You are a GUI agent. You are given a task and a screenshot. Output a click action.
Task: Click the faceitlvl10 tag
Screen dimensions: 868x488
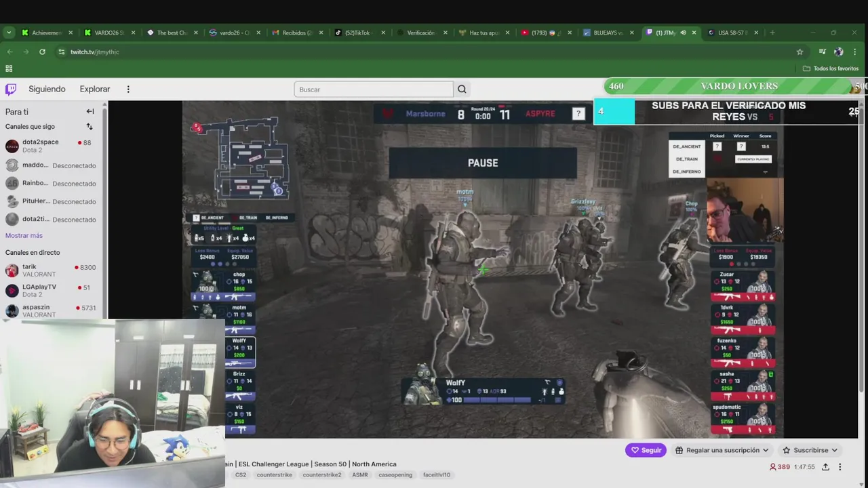tap(437, 475)
